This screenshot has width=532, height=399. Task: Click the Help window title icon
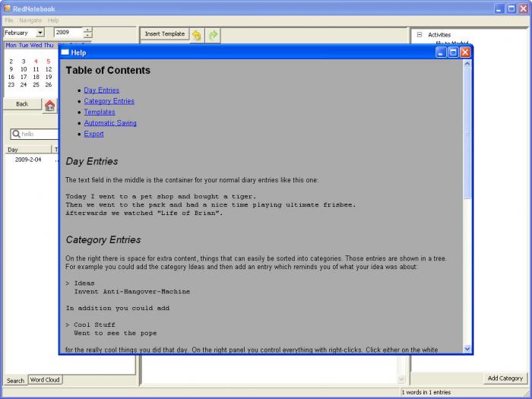tap(65, 52)
